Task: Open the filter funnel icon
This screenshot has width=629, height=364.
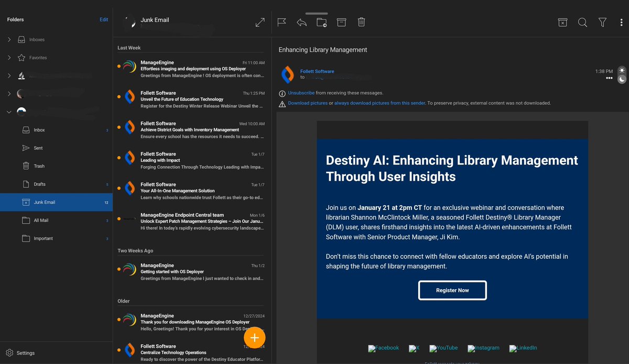Action: point(602,22)
